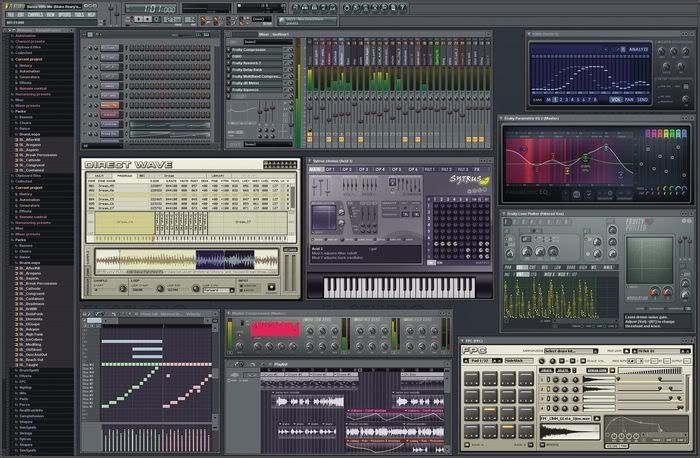
Task: Disable the Fruity Delay Bank effect slot
Action: (x=285, y=70)
